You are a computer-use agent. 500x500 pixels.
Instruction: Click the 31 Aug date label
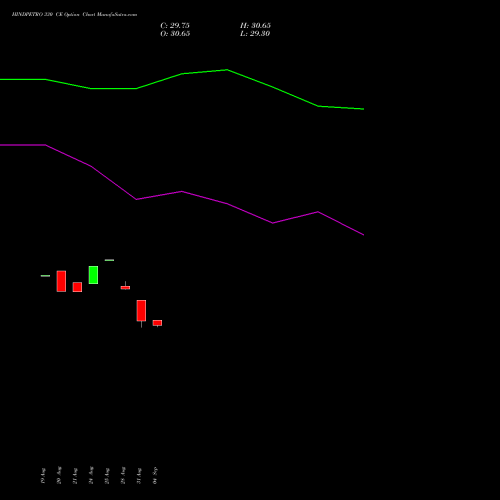139,475
